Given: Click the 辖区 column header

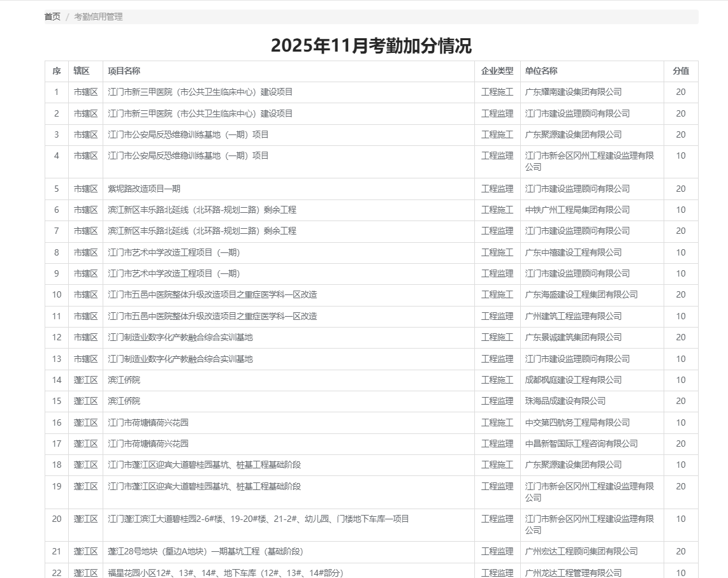Looking at the screenshot, I should [x=82, y=71].
